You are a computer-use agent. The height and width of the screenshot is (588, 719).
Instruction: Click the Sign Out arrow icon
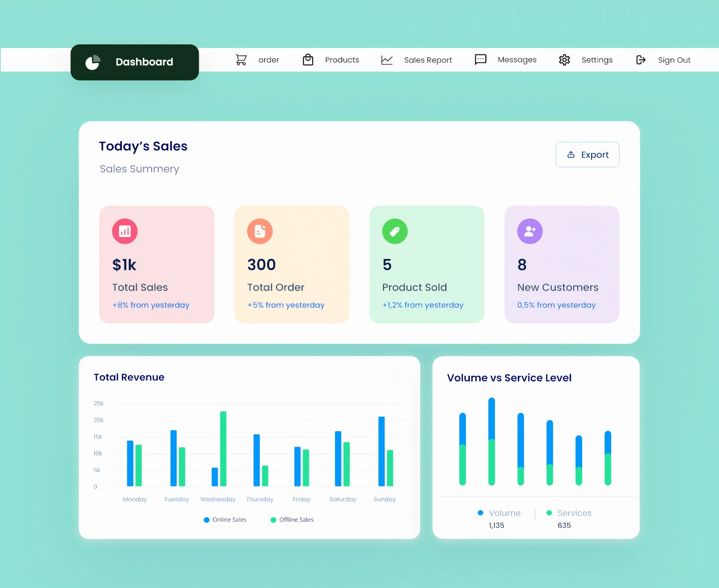click(641, 59)
